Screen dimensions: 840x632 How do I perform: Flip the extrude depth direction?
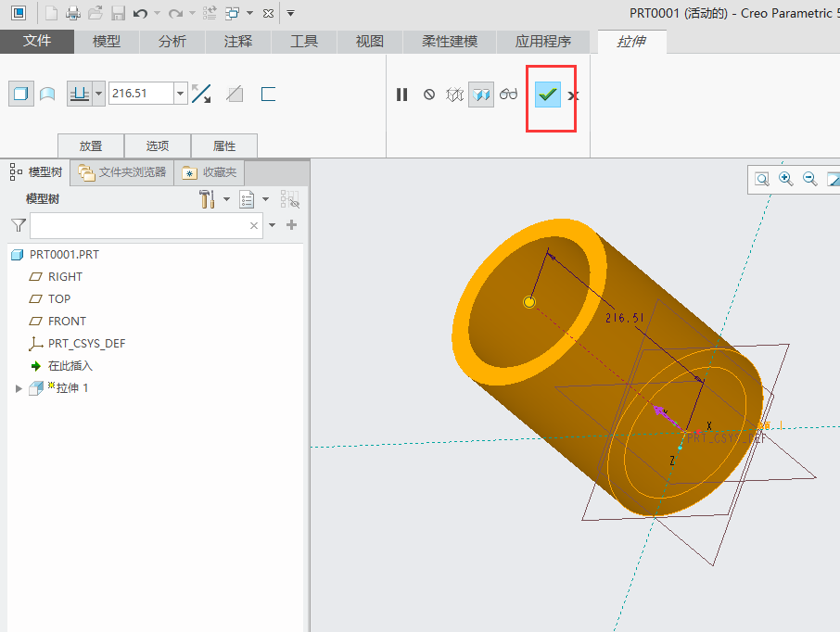(x=201, y=94)
